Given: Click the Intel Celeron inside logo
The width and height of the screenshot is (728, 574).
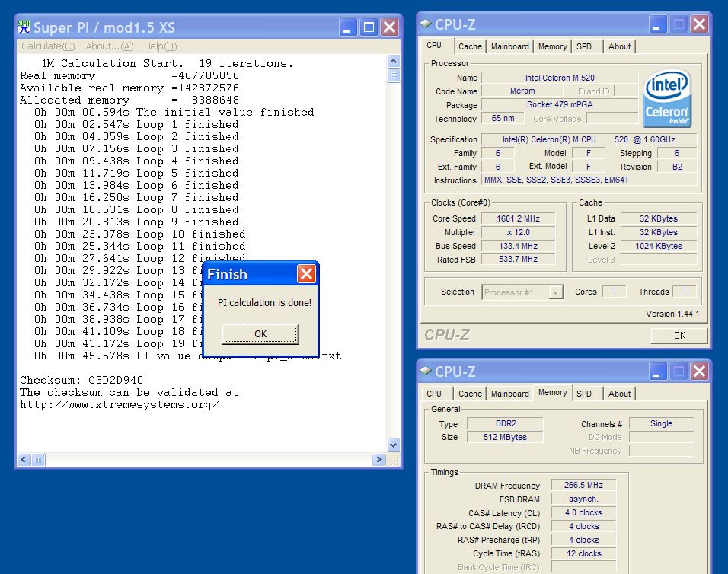Looking at the screenshot, I should (667, 99).
